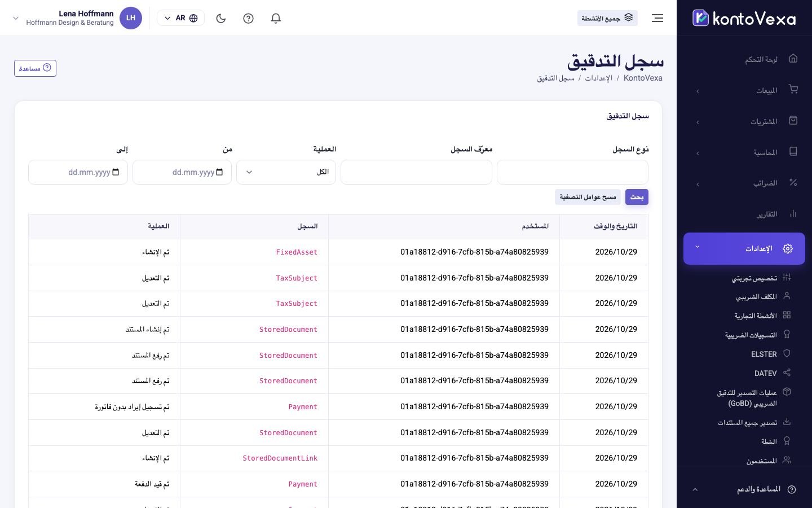Click the المبيعات shopping cart icon
Image resolution: width=812 pixels, height=508 pixels.
point(793,90)
